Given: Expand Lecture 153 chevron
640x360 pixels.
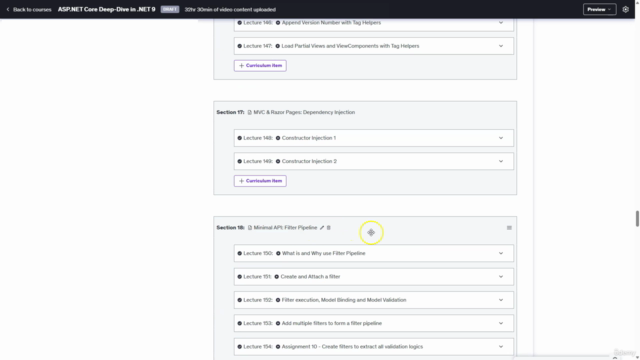Looking at the screenshot, I should pyautogui.click(x=501, y=323).
